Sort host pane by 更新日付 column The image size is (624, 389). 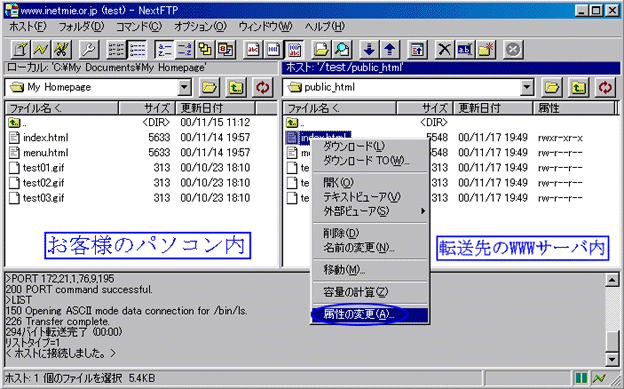pyautogui.click(x=493, y=108)
